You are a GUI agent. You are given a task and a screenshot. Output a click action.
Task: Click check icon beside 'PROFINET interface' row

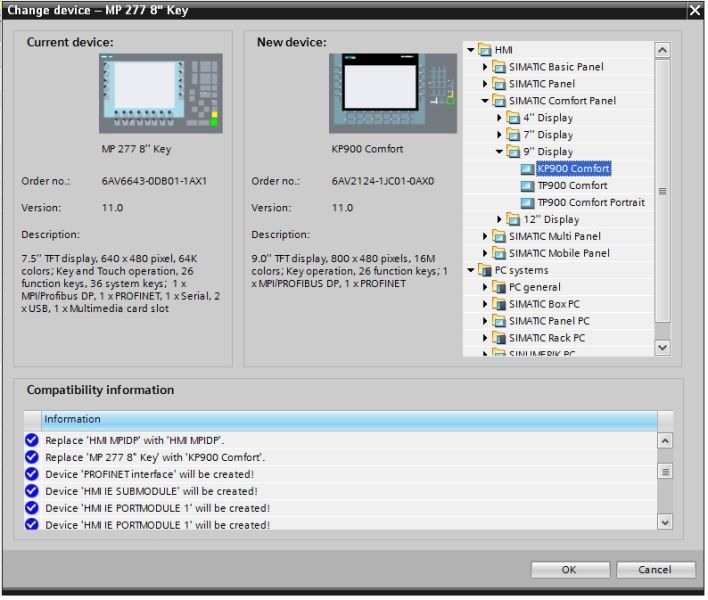[x=32, y=475]
